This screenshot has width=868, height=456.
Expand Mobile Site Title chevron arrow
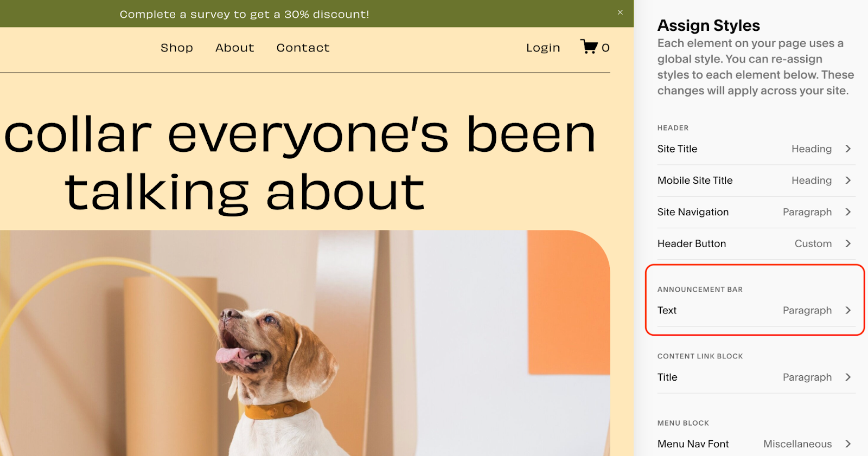coord(848,181)
